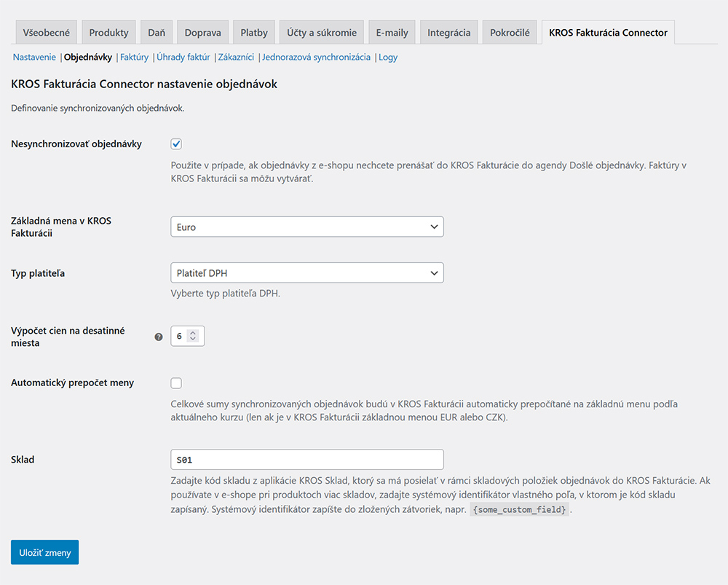Open the Nastavenie subsection link

point(34,57)
